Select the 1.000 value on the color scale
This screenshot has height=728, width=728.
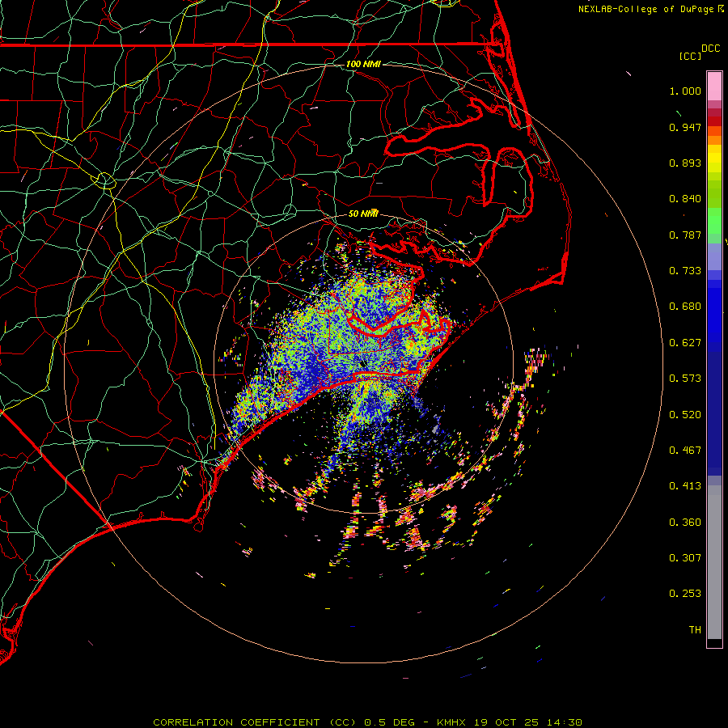pyautogui.click(x=685, y=91)
